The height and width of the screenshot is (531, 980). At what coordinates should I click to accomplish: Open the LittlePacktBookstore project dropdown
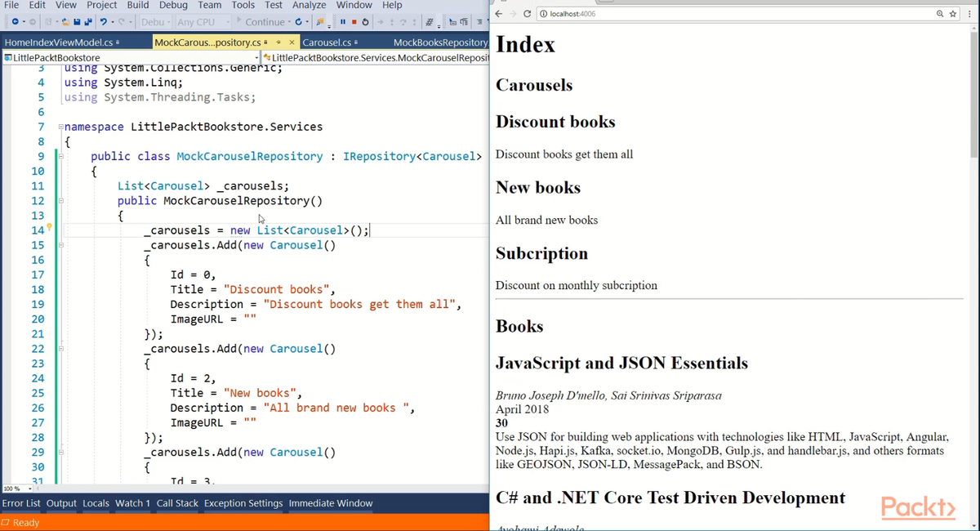pos(131,58)
